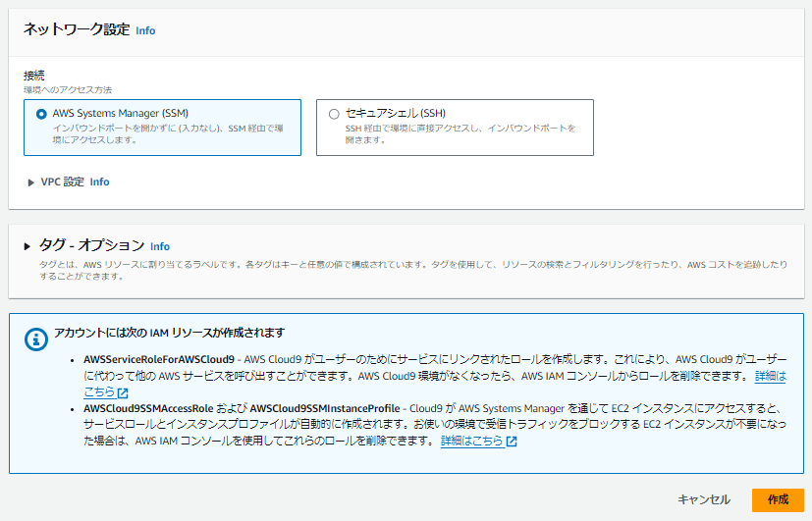Image resolution: width=812 pixels, height=521 pixels.
Task: Open Info link next to タグ - オプション
Action: click(160, 247)
